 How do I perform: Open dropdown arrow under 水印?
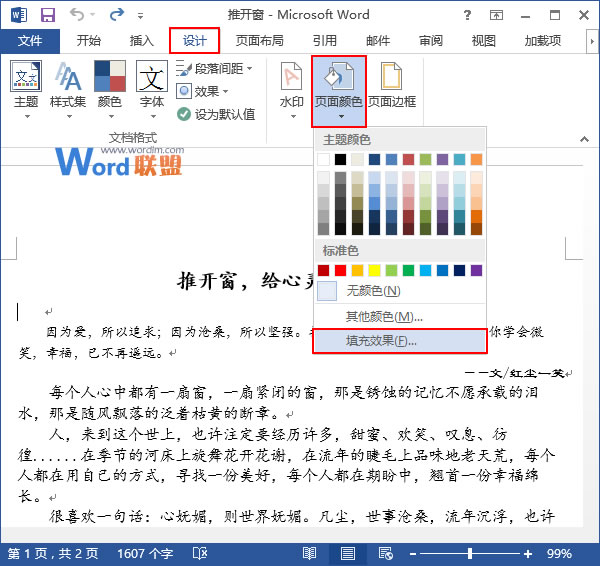293,116
